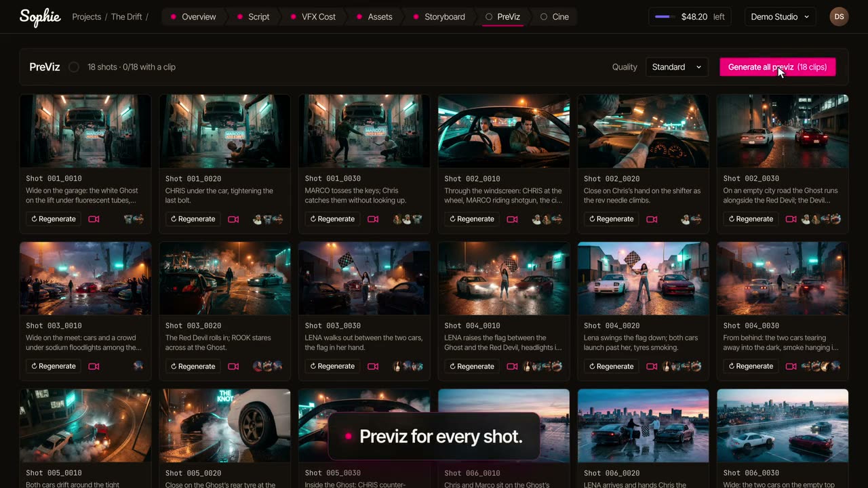Regenerate Shot 004_0020
This screenshot has height=488, width=868.
[x=611, y=366]
